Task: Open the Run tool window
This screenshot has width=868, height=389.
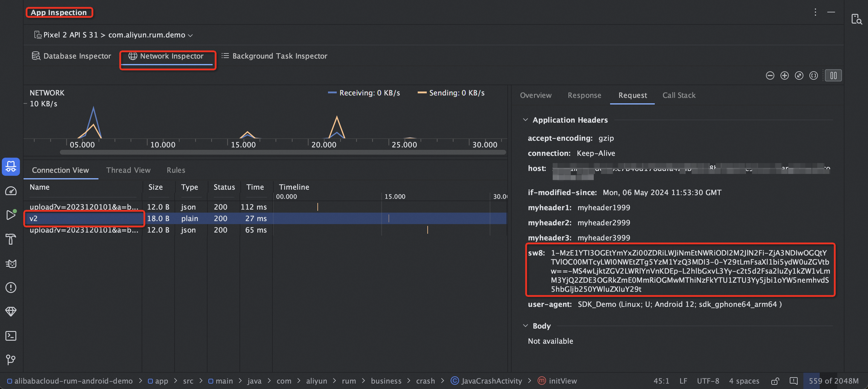Action: (11, 215)
